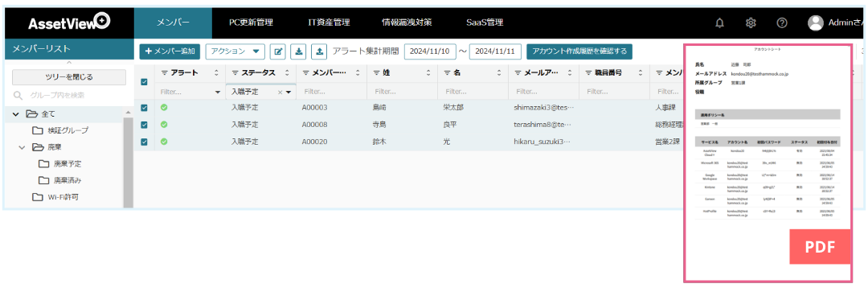Click green alert status icon for 寺島

click(x=164, y=125)
